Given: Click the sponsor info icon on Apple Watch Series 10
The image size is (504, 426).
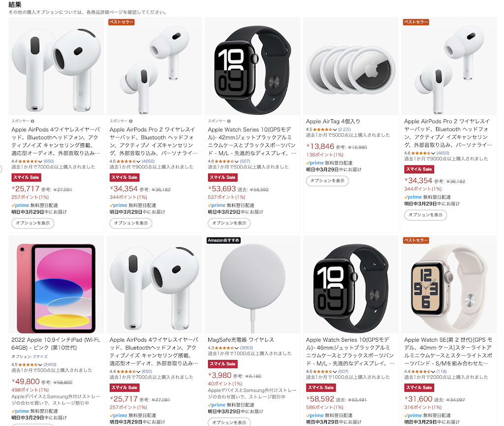Looking at the screenshot, I should tap(229, 121).
